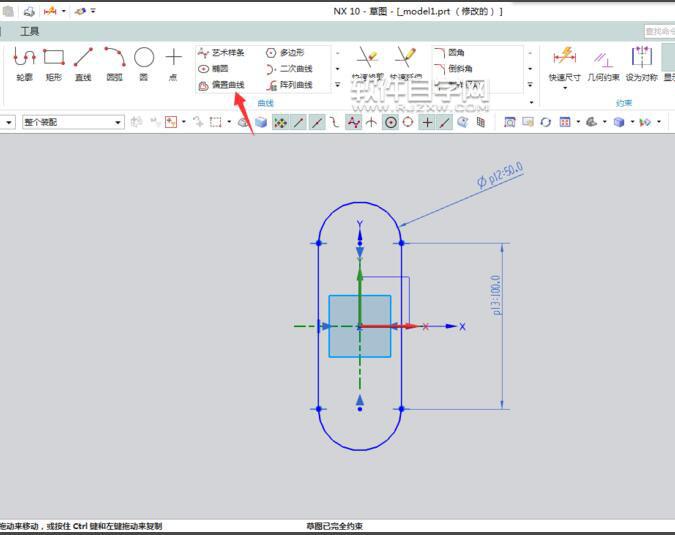Open the 整个装配 selection scope dropdown
The height and width of the screenshot is (535, 675).
tap(73, 122)
